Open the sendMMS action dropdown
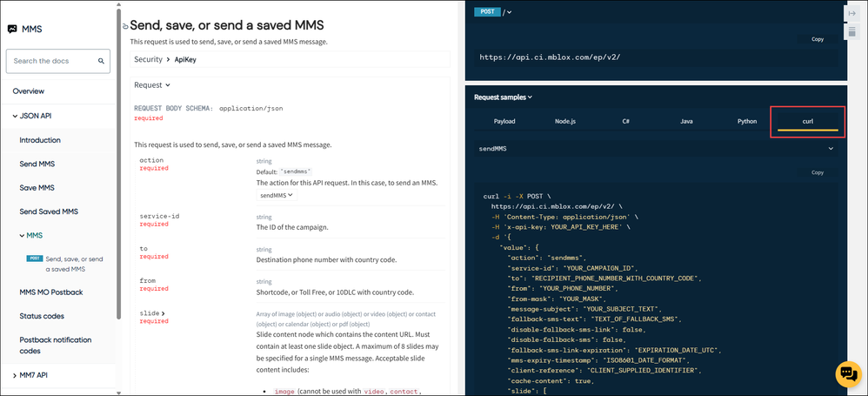This screenshot has height=396, width=868. [x=277, y=195]
